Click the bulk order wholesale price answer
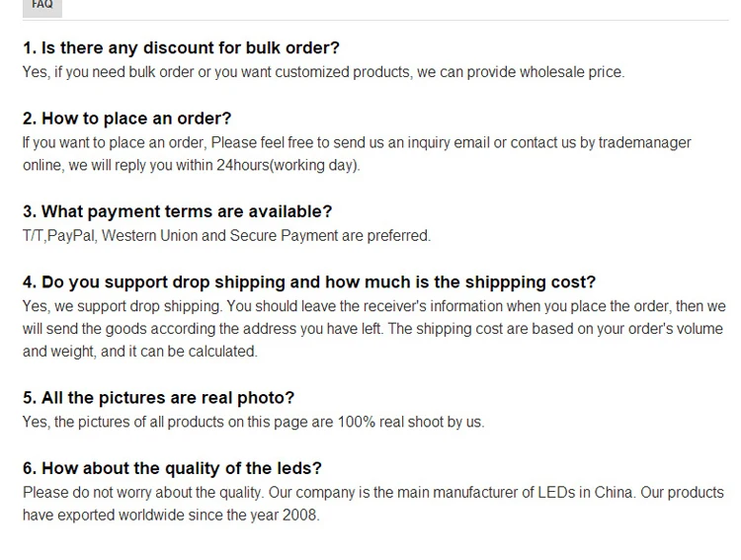The image size is (741, 560). click(x=324, y=72)
